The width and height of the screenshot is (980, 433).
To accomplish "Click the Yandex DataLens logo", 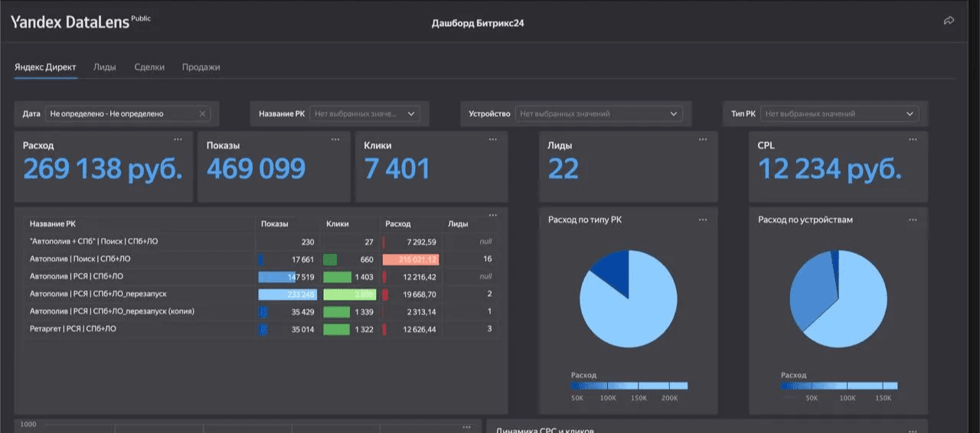I will [80, 22].
